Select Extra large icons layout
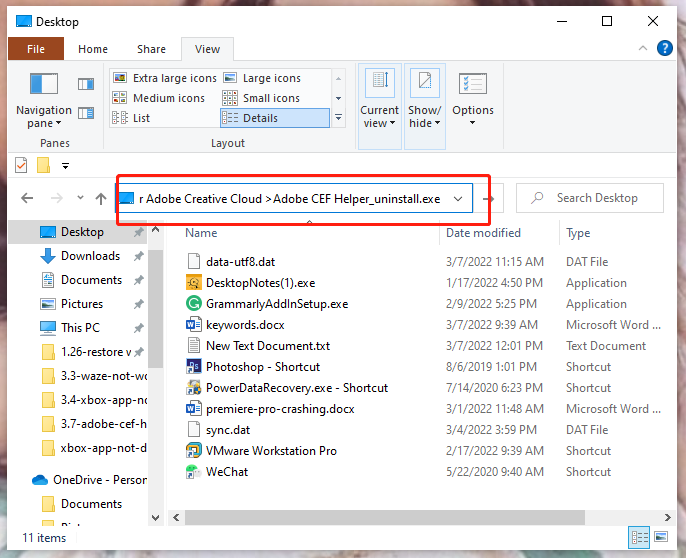Image resolution: width=686 pixels, height=558 pixels. (164, 78)
